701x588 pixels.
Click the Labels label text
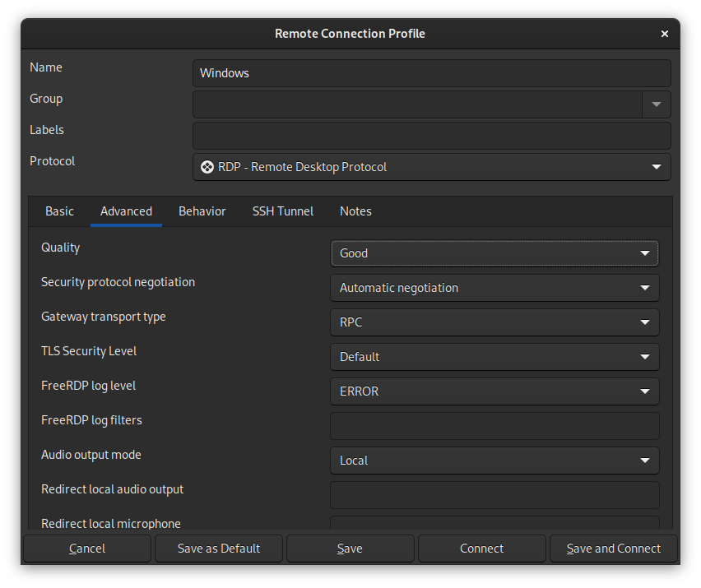click(x=47, y=130)
